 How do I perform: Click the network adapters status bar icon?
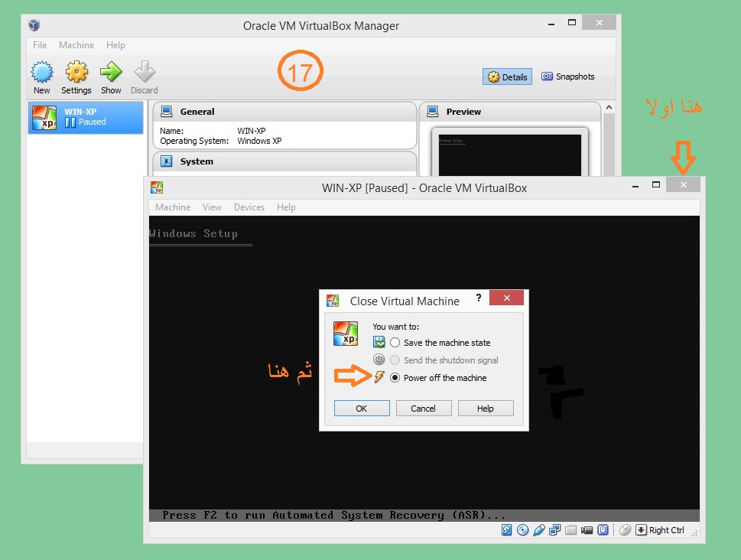click(x=555, y=530)
